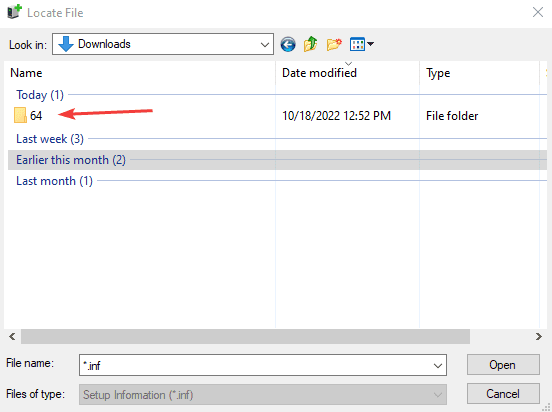Image resolution: width=552 pixels, height=412 pixels.
Task: Click the Open button
Action: click(x=503, y=365)
